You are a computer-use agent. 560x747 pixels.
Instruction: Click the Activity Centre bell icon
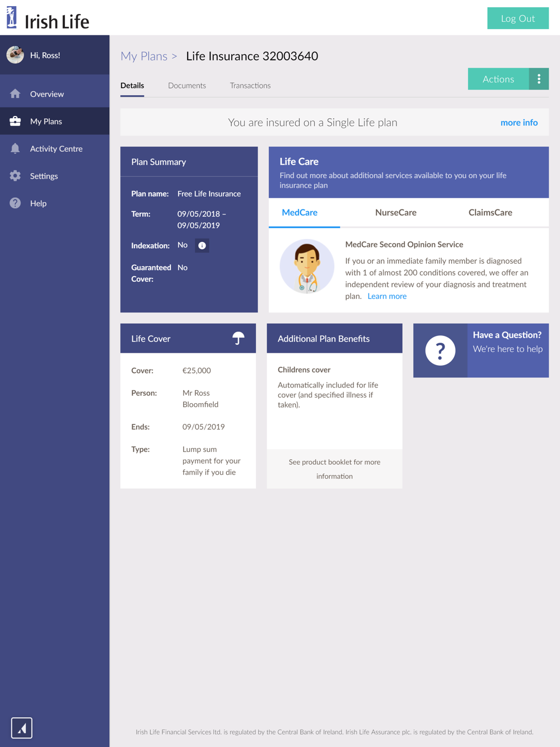coord(15,148)
